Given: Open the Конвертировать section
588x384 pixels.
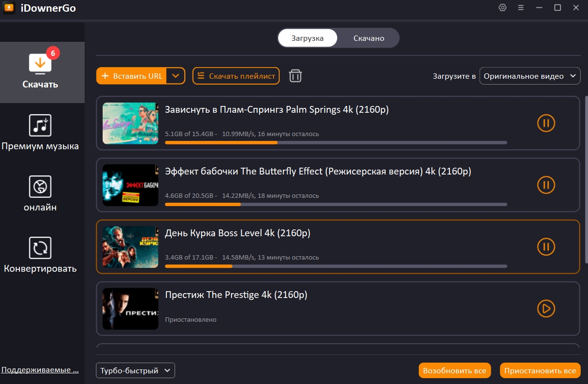Looking at the screenshot, I should click(40, 256).
